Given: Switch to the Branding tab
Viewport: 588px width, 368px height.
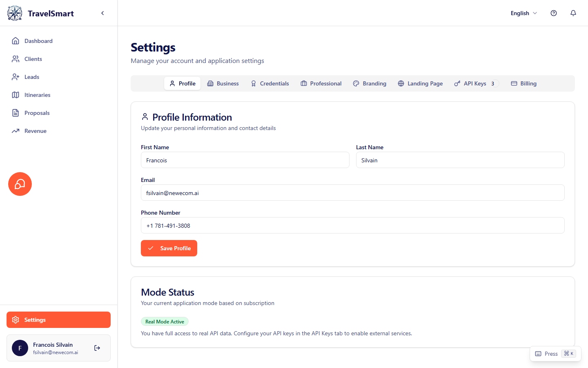Looking at the screenshot, I should [x=370, y=83].
